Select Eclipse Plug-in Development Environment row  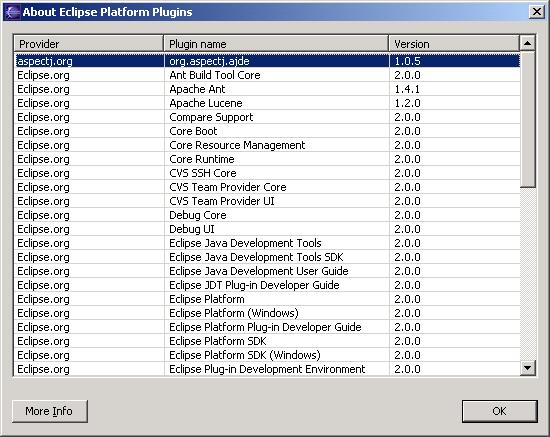tap(267, 369)
